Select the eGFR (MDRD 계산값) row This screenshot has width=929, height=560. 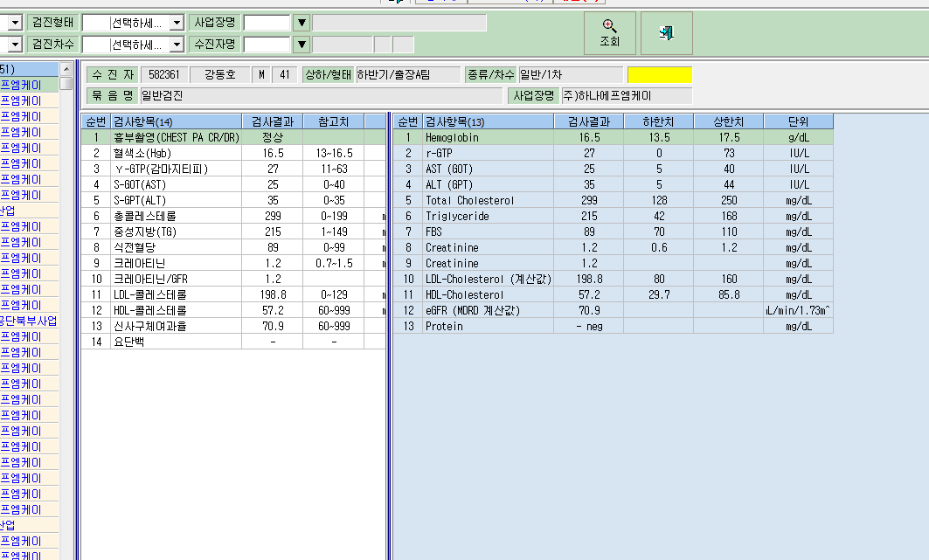tap(614, 310)
